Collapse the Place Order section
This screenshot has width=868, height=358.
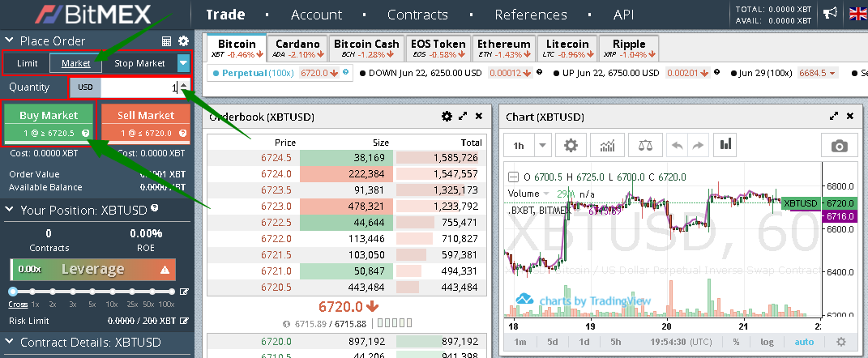pos(9,40)
